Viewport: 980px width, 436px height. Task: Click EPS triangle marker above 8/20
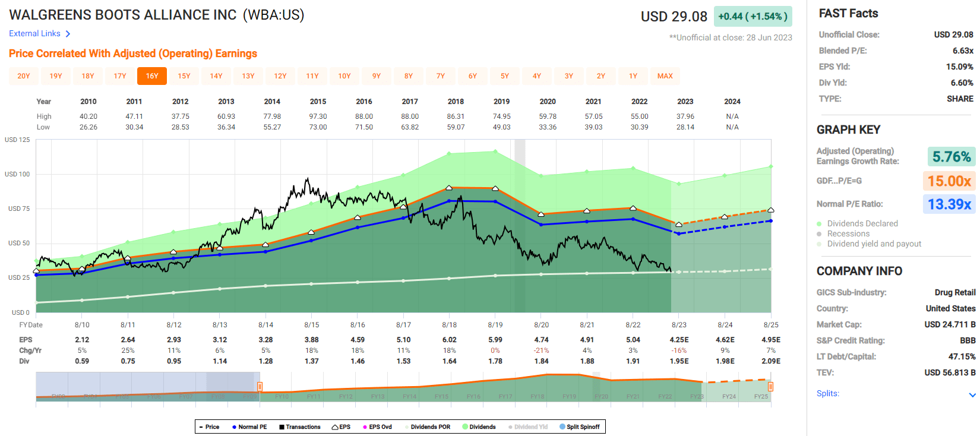point(541,214)
